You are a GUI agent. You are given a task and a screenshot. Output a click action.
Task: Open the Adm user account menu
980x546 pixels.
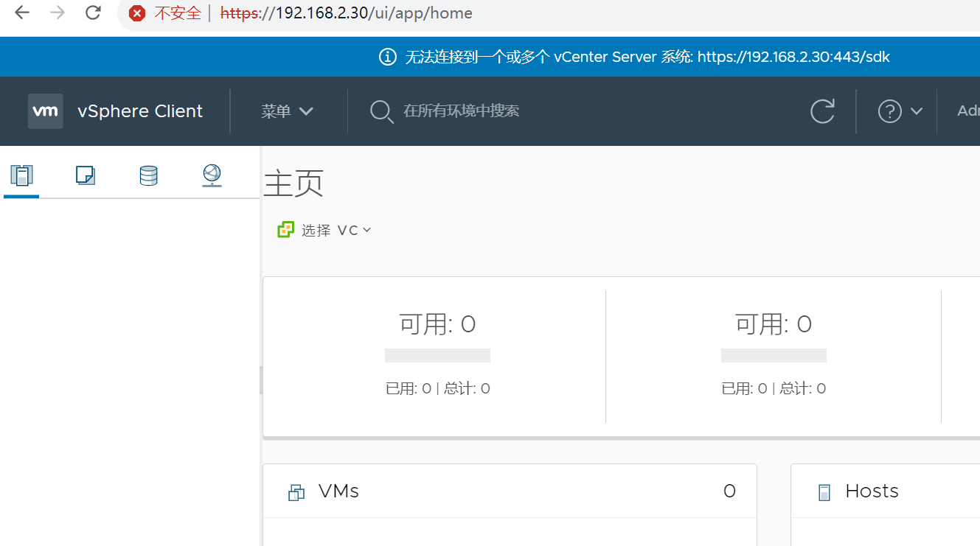coord(968,111)
